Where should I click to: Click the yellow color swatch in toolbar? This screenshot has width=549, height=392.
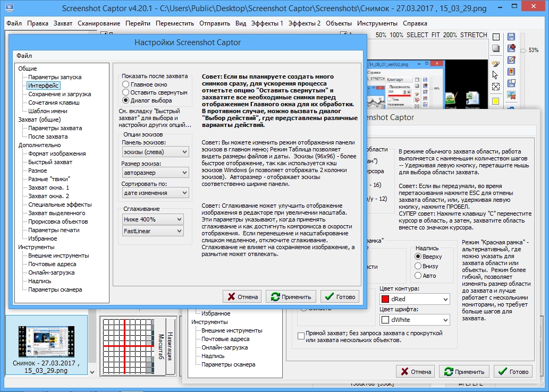coord(496,101)
